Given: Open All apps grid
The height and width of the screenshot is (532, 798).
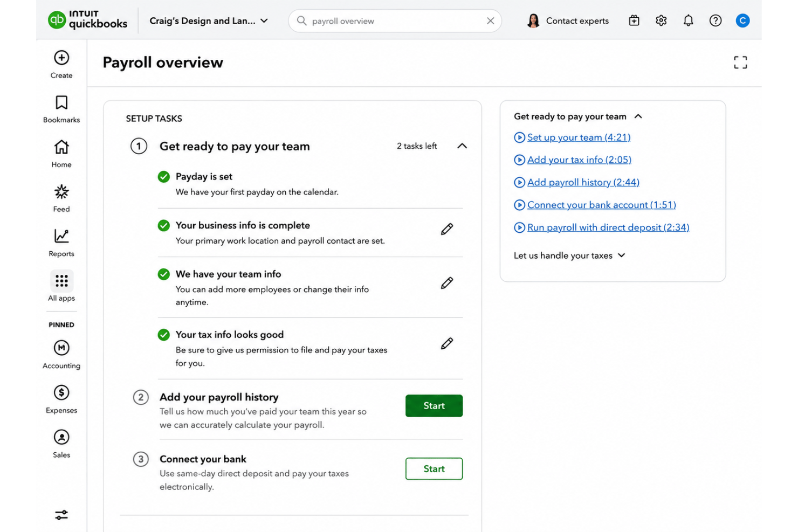Looking at the screenshot, I should click(x=61, y=286).
